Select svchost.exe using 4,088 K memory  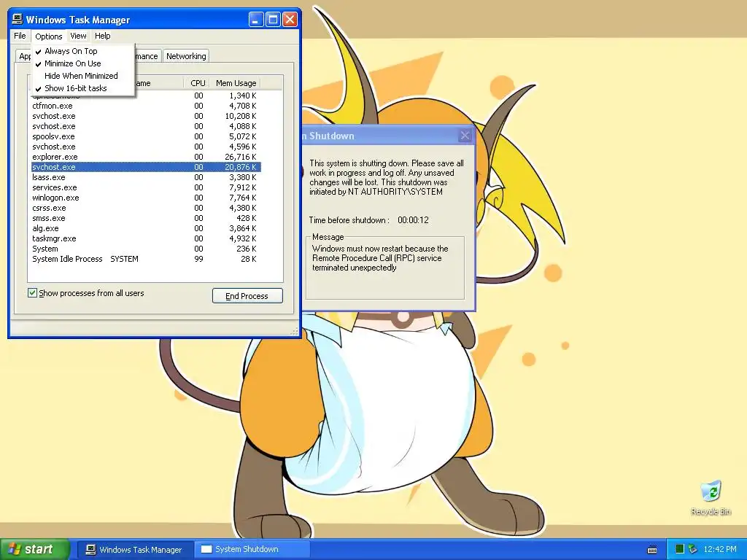(x=146, y=126)
